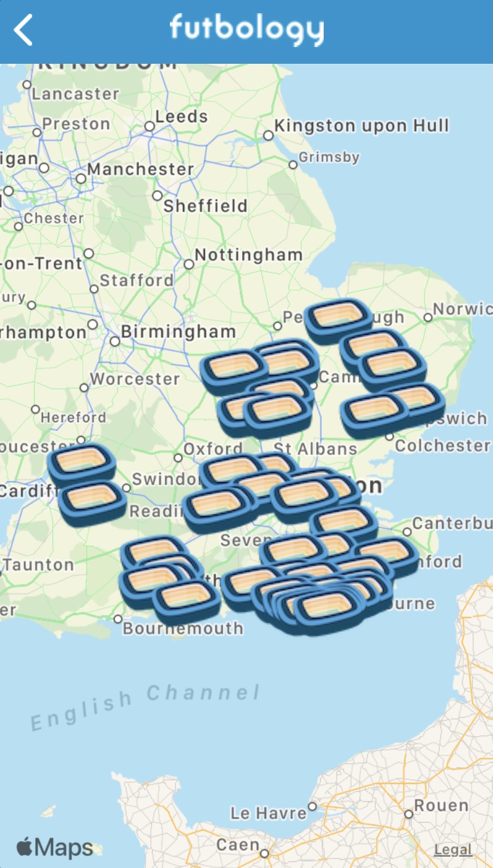Image resolution: width=493 pixels, height=868 pixels.
Task: Tap the stadium marker nearest Gloucester
Action: click(x=81, y=464)
